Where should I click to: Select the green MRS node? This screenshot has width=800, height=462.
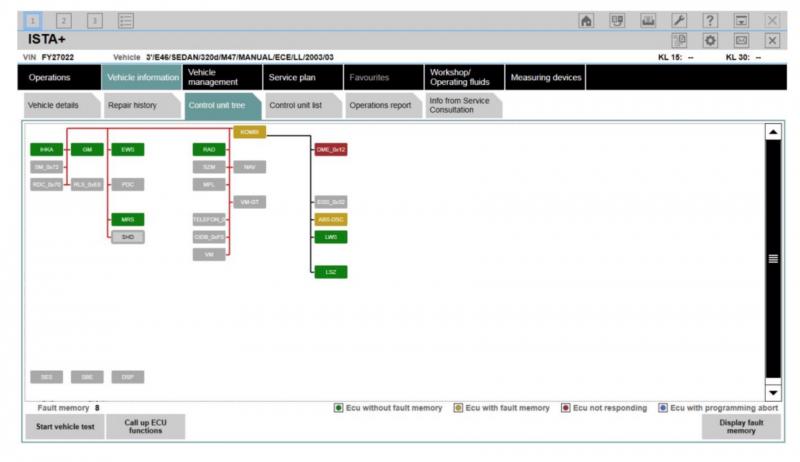[x=128, y=220]
